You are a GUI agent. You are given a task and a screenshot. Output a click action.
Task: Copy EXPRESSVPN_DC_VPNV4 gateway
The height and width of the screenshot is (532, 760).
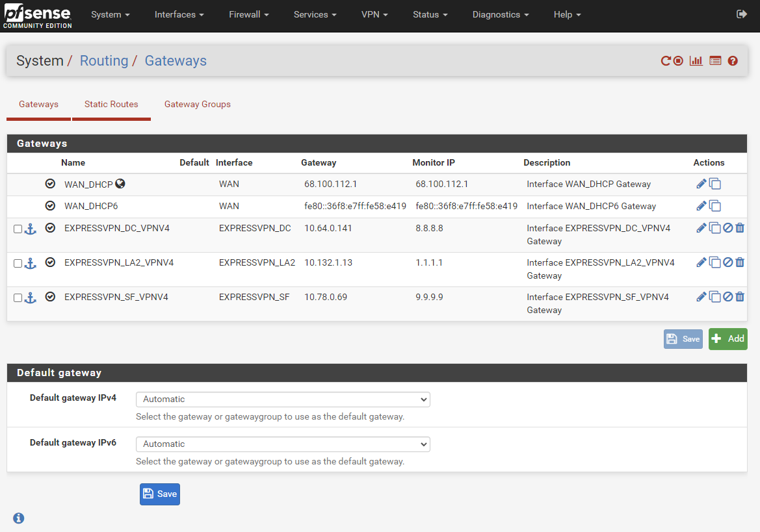[x=715, y=227]
